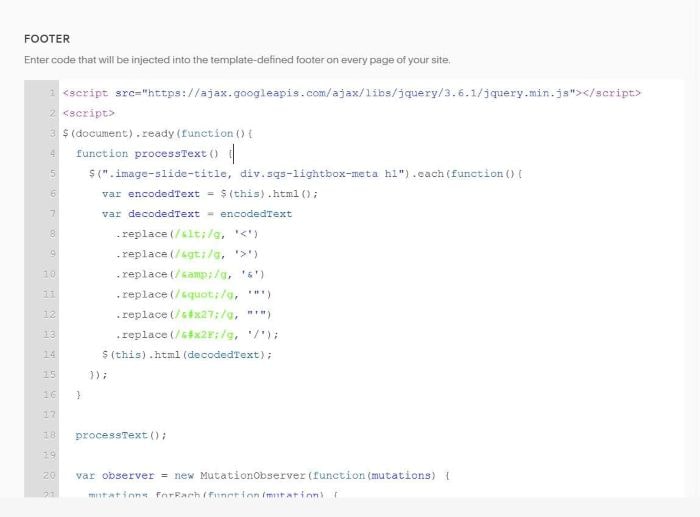Click the var decodedText assignment line
The width and height of the screenshot is (700, 517).
coord(197,213)
